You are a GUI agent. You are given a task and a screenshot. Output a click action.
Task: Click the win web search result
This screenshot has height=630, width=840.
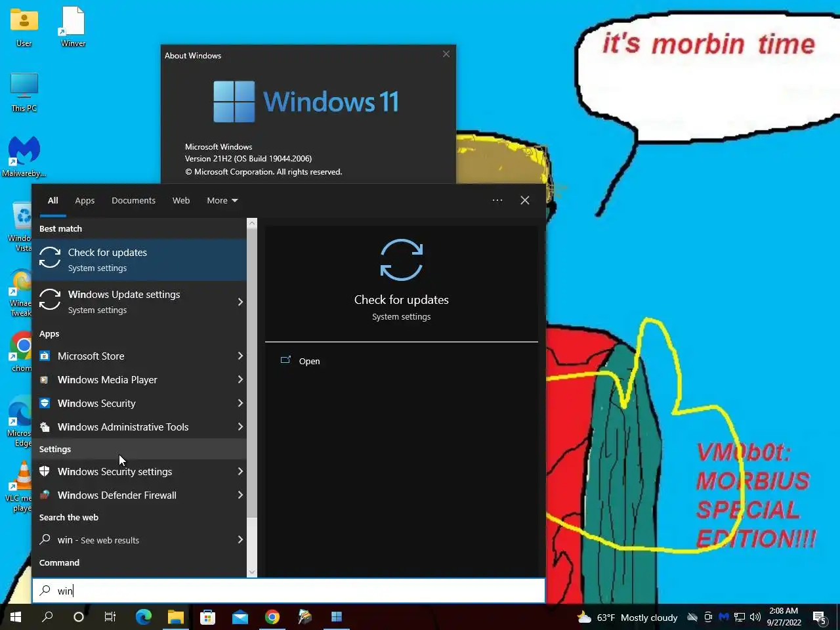pos(131,539)
